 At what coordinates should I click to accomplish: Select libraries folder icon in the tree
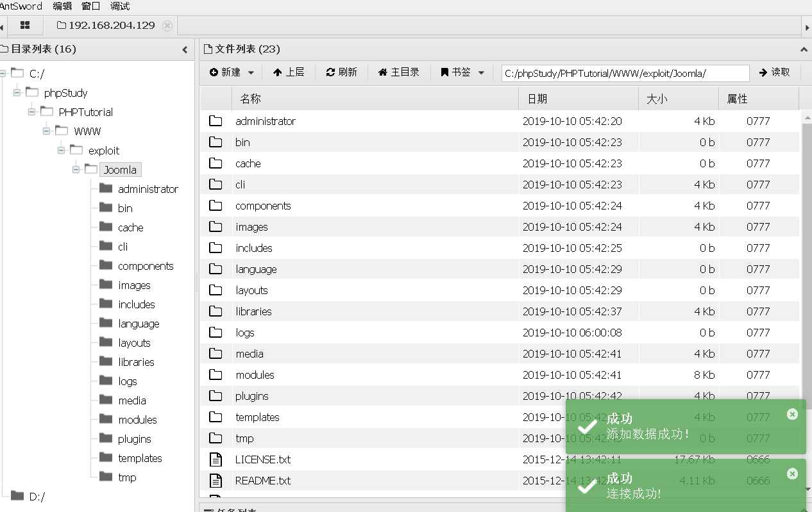coord(106,361)
